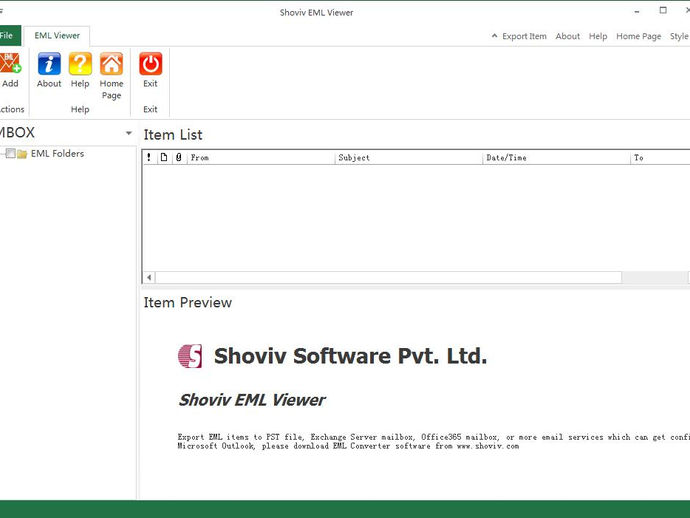The image size is (690, 518).
Task: Click the Item List panel title
Action: [173, 135]
